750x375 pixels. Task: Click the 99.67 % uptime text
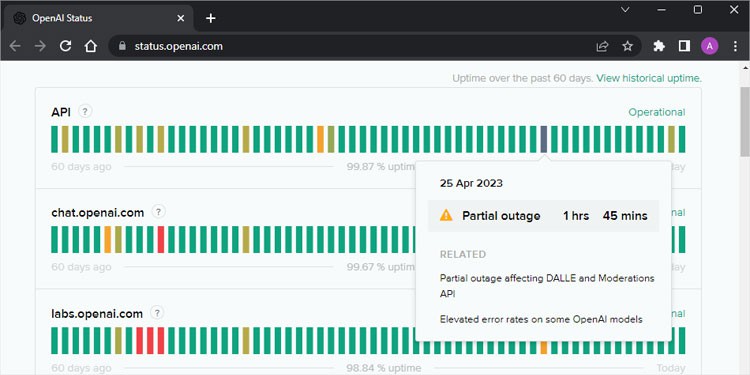pos(381,267)
